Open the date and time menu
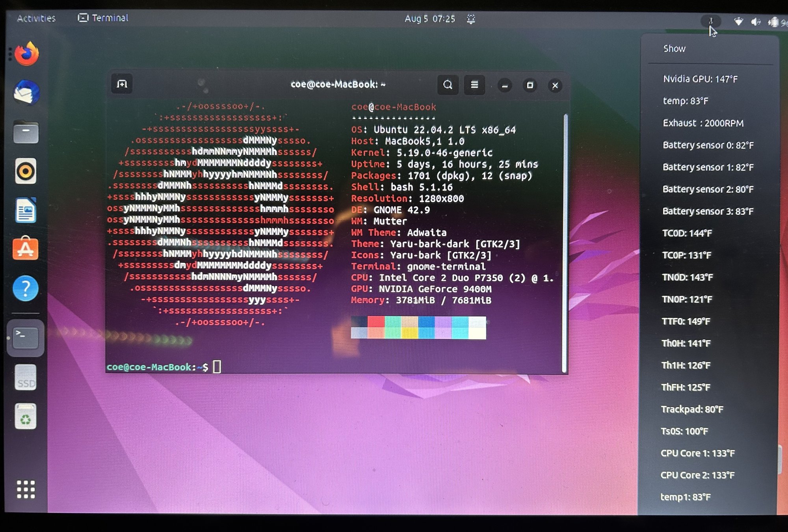 coord(429,19)
